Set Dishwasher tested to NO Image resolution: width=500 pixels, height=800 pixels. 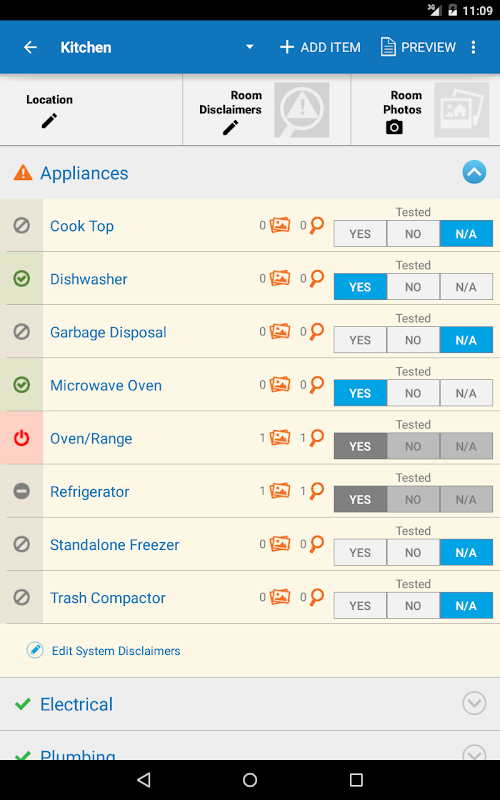point(413,287)
